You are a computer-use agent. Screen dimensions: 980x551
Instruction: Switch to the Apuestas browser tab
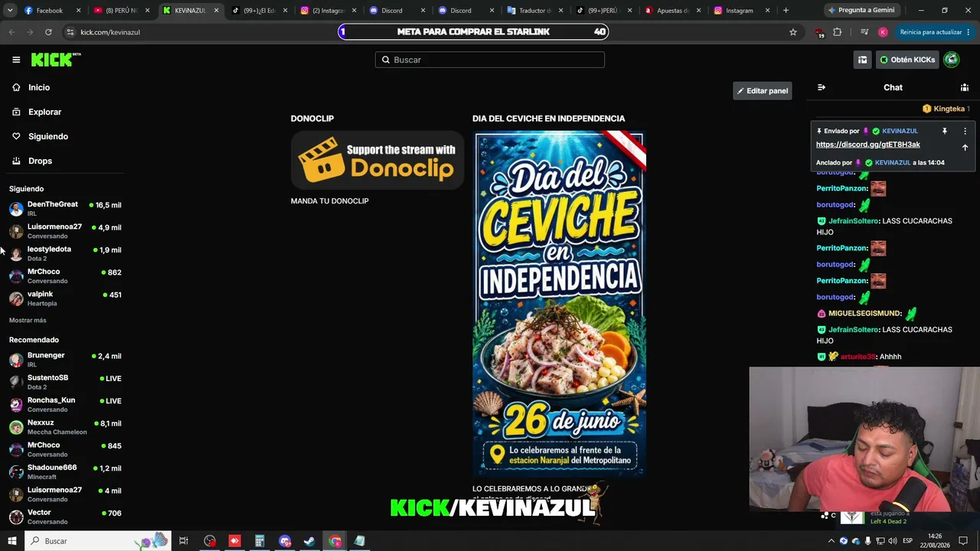[674, 11]
